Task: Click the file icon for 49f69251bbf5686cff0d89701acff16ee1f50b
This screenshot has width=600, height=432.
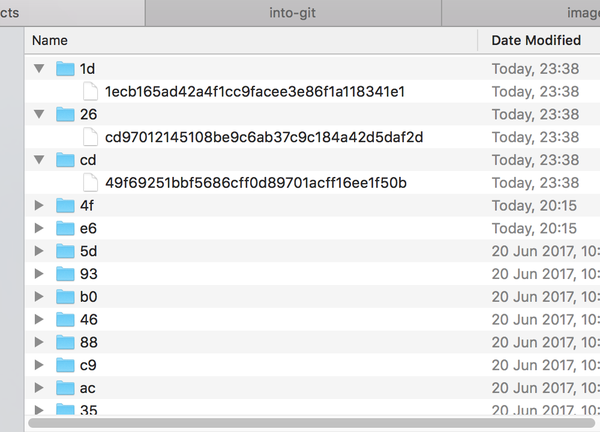Action: coord(91,183)
